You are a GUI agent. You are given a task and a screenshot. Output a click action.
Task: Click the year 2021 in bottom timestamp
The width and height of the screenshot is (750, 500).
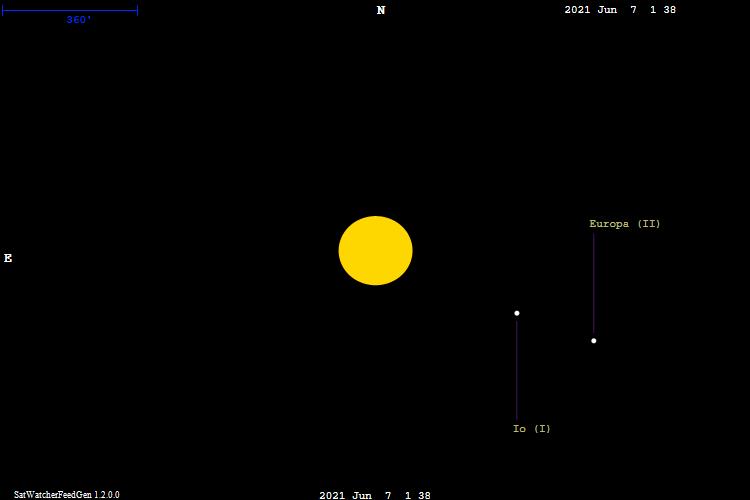pos(333,495)
